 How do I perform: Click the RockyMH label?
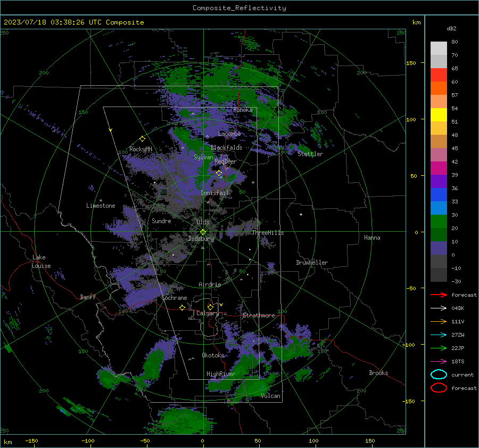coord(141,149)
